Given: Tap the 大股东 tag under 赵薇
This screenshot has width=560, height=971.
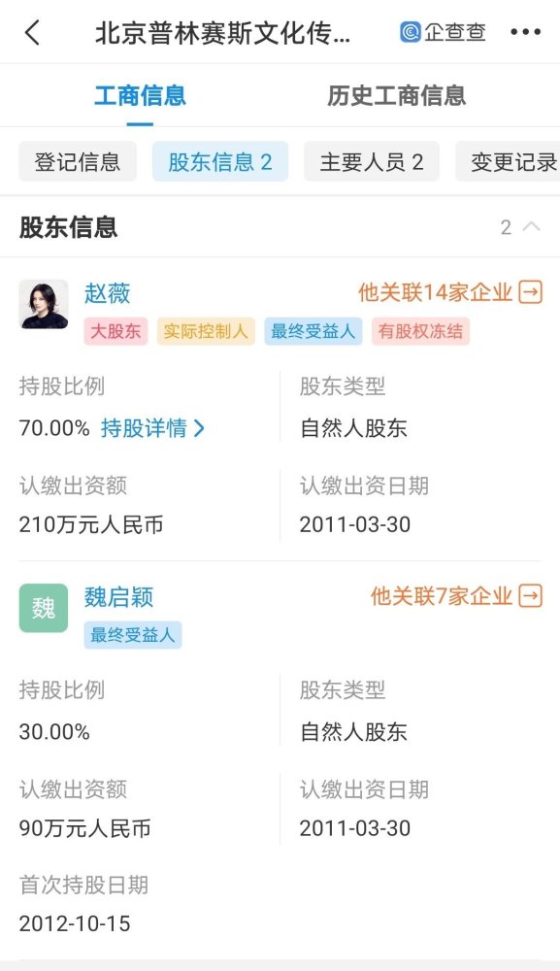Looking at the screenshot, I should (115, 330).
